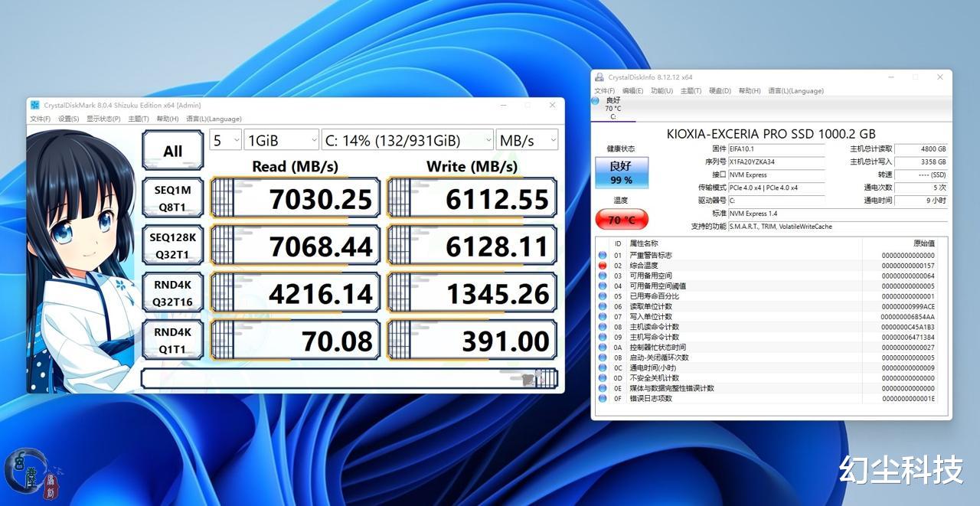Click the CrystalDiskInfo app icon in the title bar

[601, 77]
